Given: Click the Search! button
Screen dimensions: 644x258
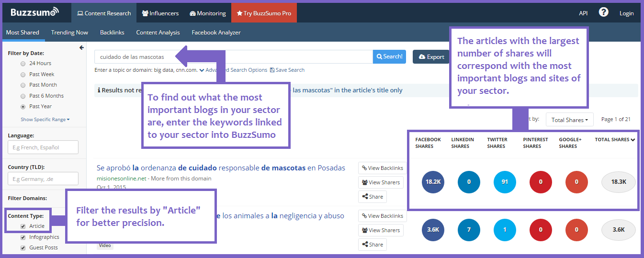Looking at the screenshot, I should point(389,56).
